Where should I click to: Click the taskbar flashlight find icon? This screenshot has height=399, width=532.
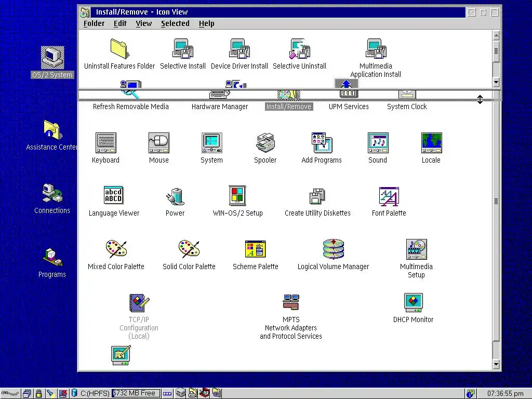50,394
